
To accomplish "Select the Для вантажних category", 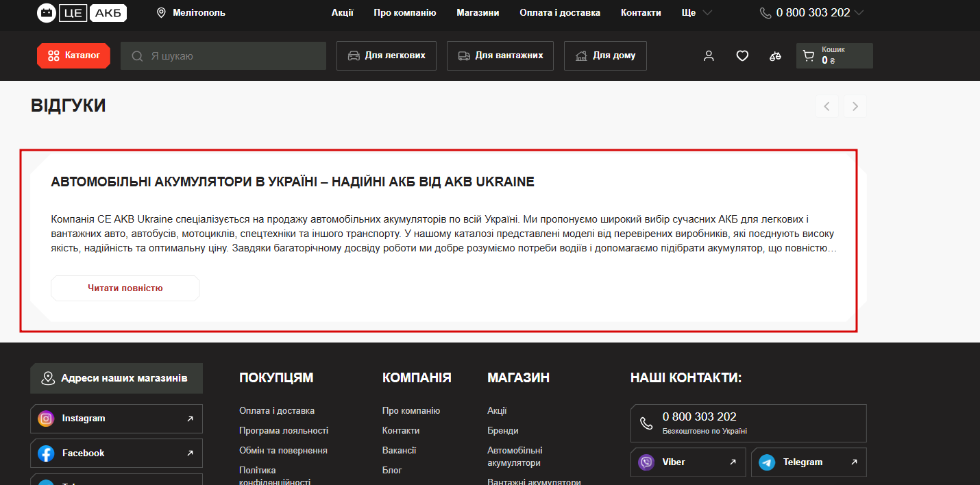I will pos(500,55).
